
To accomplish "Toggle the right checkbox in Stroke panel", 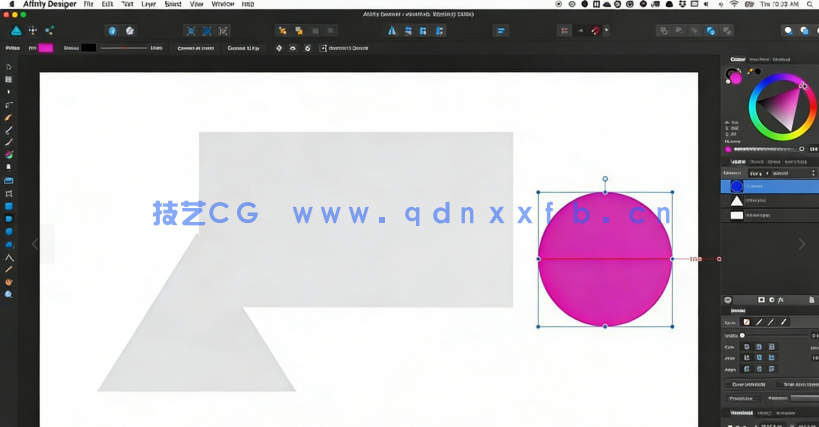I will coord(779,384).
